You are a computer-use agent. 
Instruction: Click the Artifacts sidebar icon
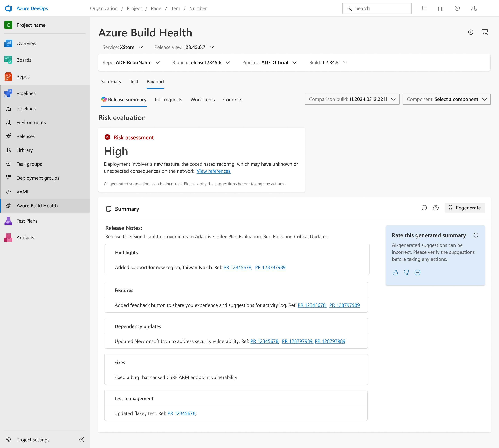8,238
